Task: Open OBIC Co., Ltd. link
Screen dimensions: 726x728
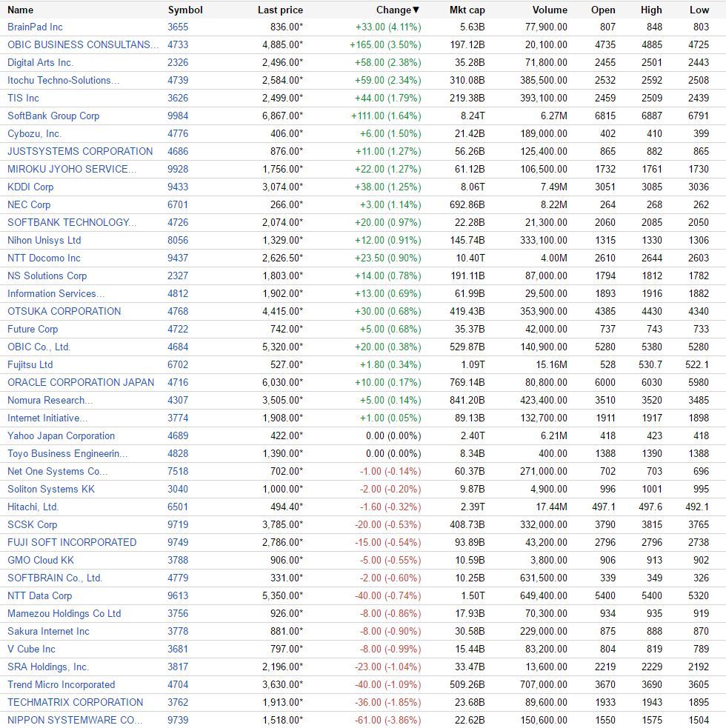Action: [x=39, y=347]
